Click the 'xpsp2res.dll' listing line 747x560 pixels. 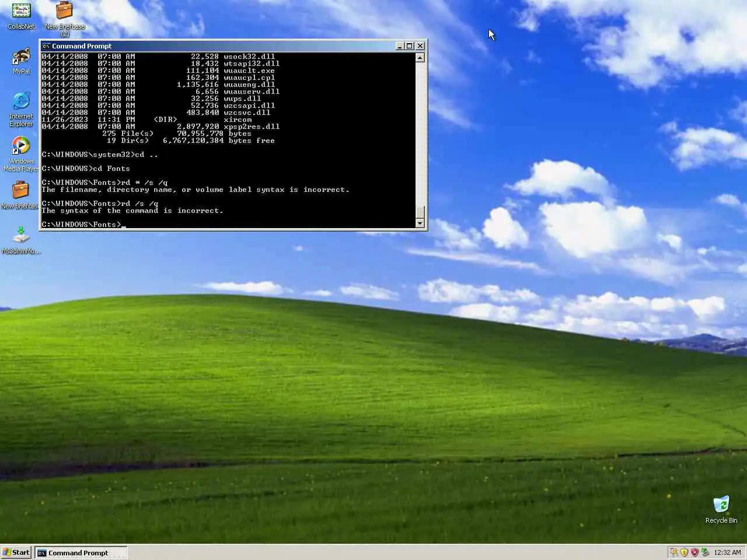pos(160,127)
